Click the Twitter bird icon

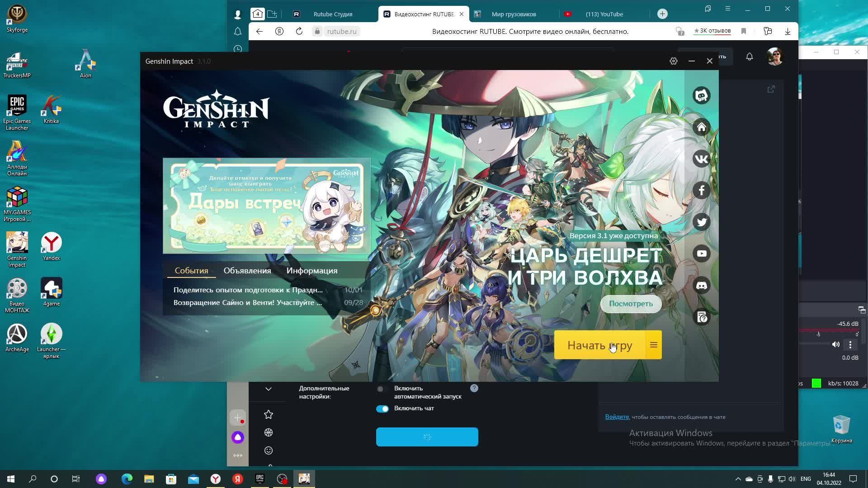[702, 222]
